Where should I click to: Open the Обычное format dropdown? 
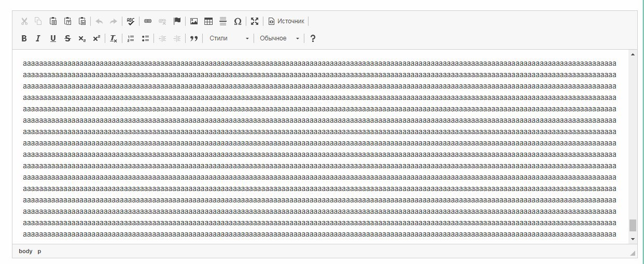coord(279,38)
